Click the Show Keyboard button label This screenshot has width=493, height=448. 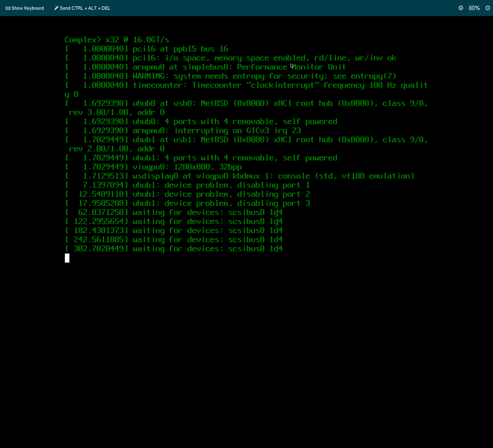click(27, 8)
